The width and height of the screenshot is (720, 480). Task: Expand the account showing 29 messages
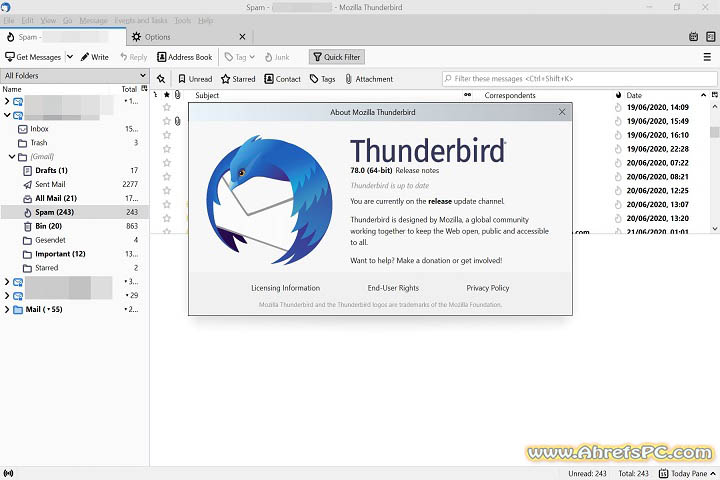coord(7,295)
